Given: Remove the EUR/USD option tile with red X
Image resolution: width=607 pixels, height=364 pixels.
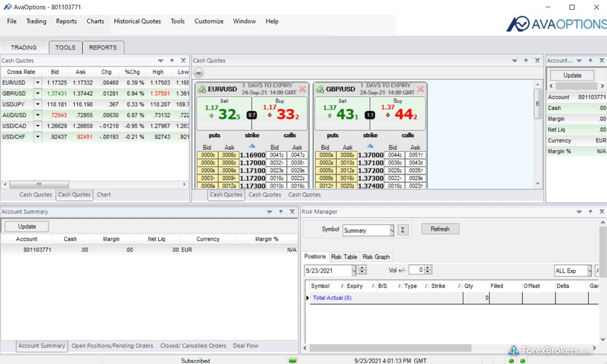Looking at the screenshot, I should [302, 89].
